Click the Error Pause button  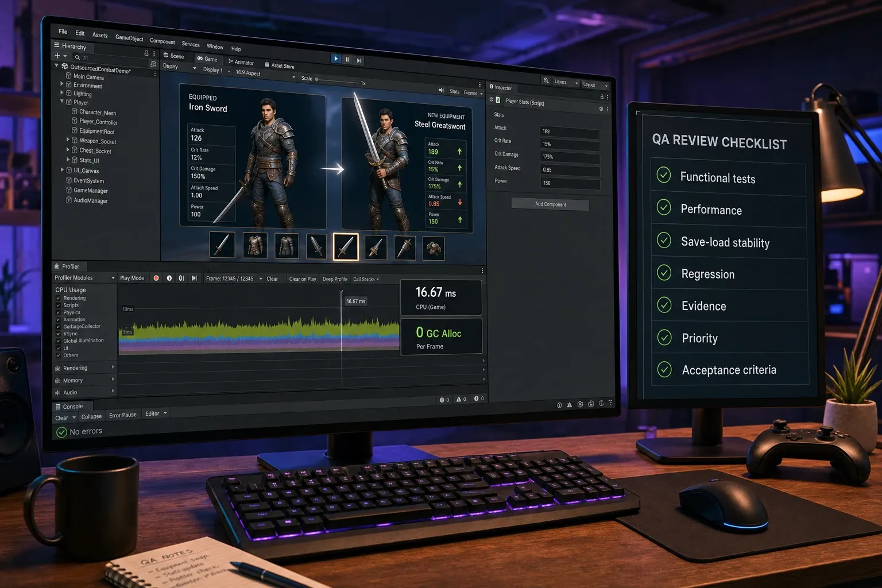click(x=123, y=415)
